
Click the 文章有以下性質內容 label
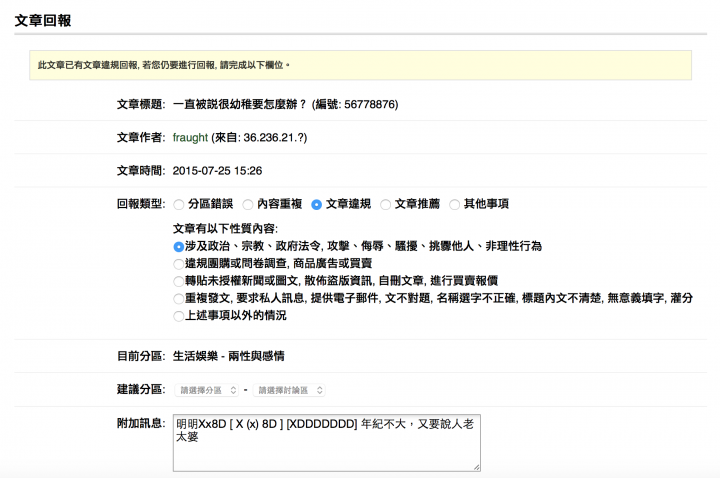coord(225,229)
